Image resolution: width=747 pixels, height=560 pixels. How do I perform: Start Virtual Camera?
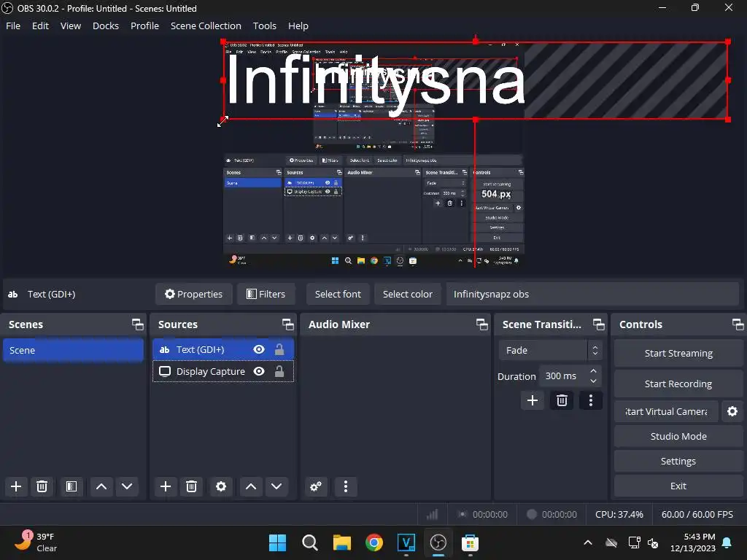666,411
